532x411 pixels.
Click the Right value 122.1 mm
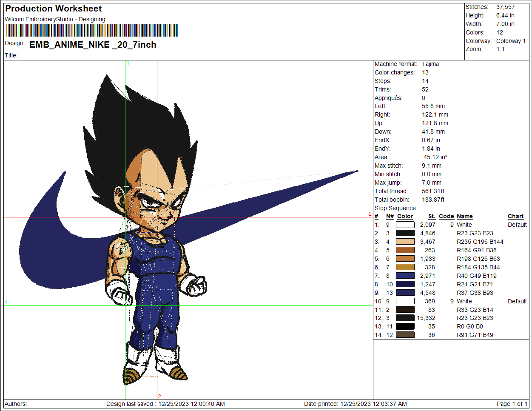click(435, 114)
